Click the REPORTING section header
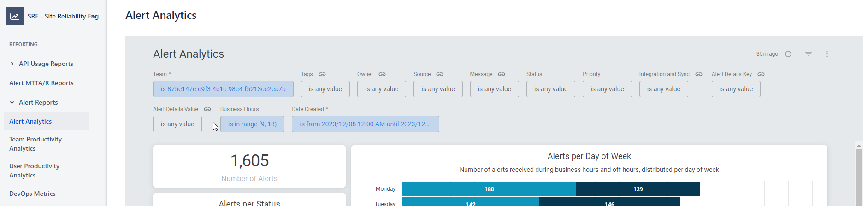Screen dimensions: 868x206 [x=24, y=44]
